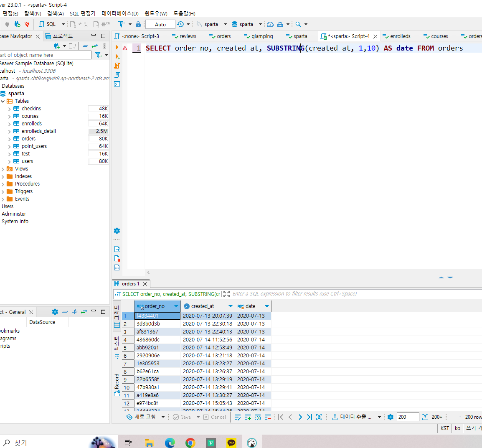The image size is (482, 448).
Task: Open script settings gear in the editor side bar
Action: (117, 231)
